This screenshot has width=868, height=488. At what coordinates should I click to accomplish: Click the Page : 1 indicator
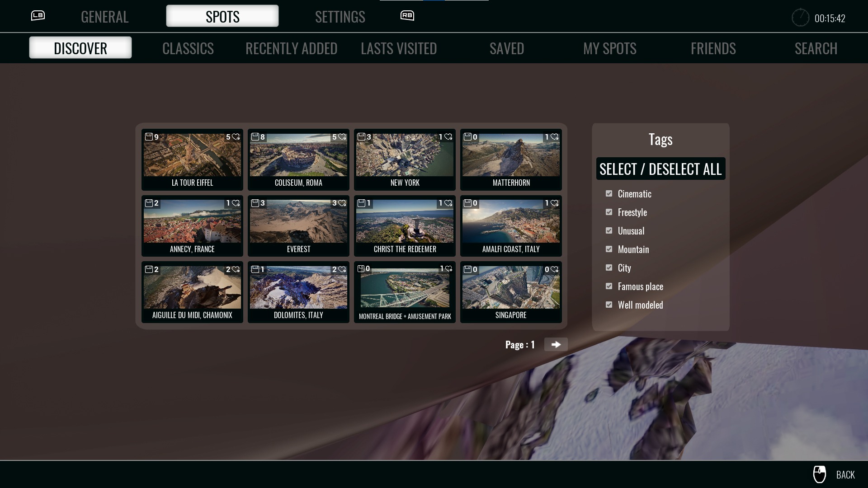[520, 344]
